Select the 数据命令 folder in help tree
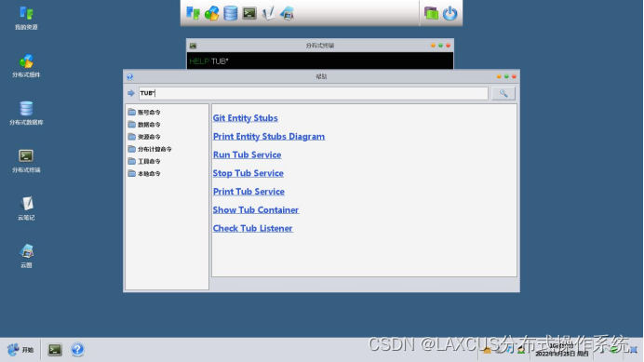Viewport: 644px width, 362px height. click(x=144, y=125)
